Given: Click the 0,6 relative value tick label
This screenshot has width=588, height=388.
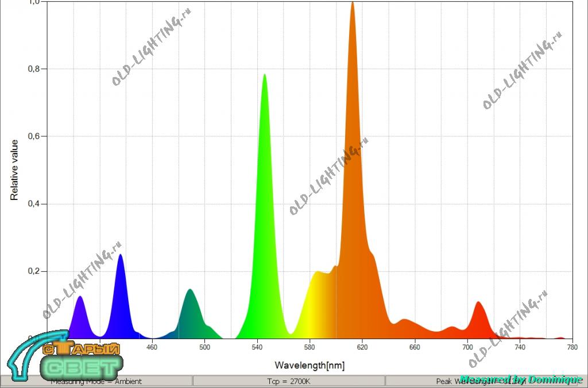Looking at the screenshot, I should click(x=33, y=136).
